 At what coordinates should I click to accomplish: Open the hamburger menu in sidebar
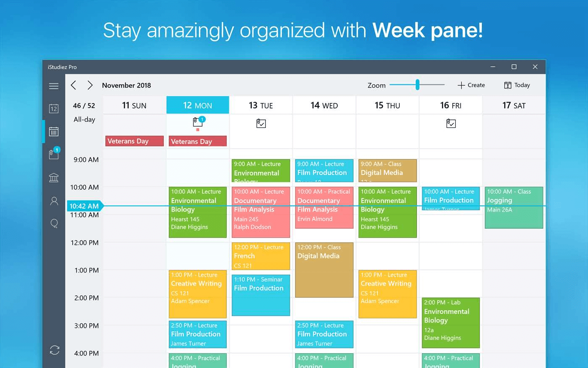click(x=54, y=86)
